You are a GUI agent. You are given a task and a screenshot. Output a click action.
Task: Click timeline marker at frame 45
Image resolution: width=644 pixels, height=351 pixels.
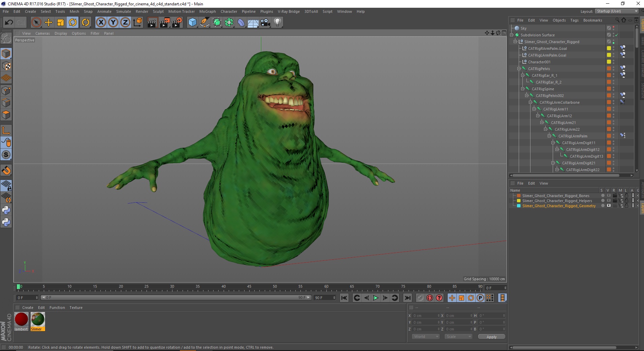point(249,287)
